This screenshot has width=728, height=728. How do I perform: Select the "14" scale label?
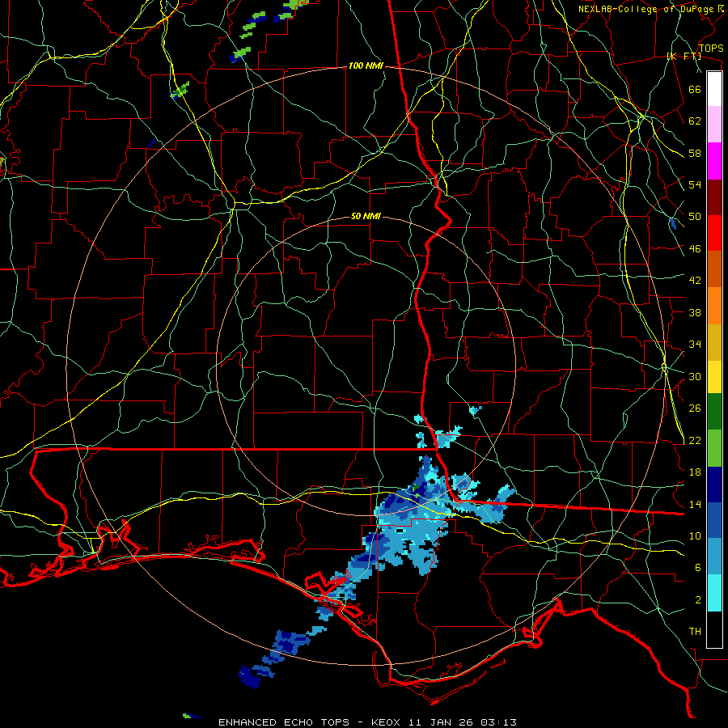[x=695, y=504]
